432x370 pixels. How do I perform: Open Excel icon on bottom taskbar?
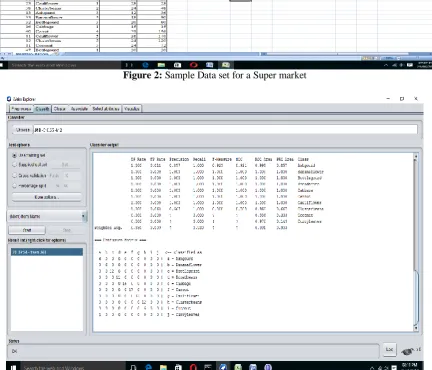pyautogui.click(x=238, y=367)
